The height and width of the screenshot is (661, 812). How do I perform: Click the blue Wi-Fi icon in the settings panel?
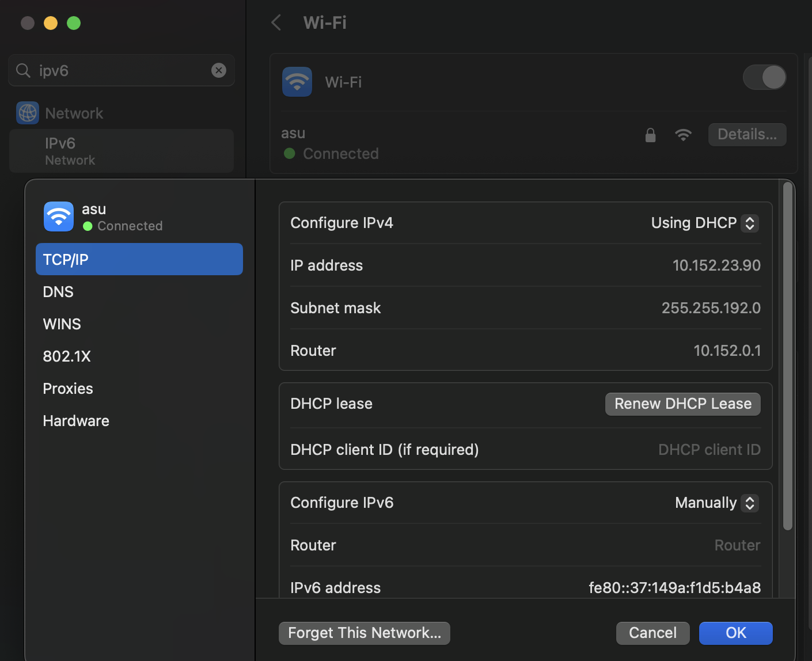click(297, 82)
